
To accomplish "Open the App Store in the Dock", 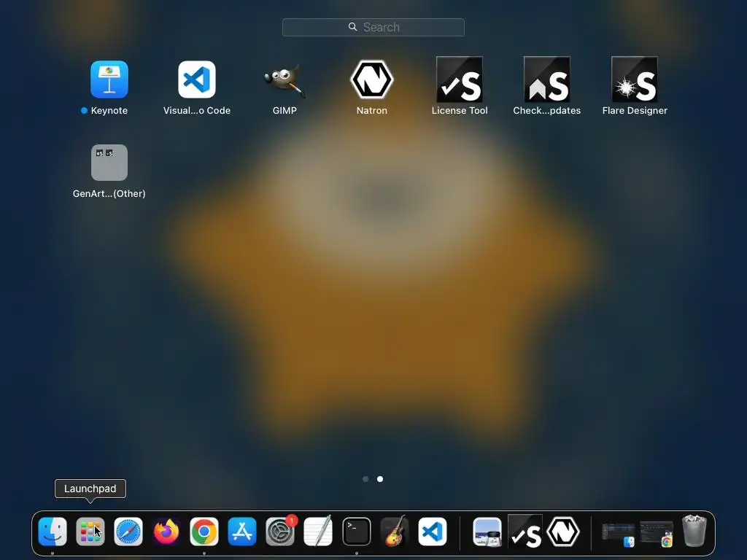I will (x=242, y=532).
